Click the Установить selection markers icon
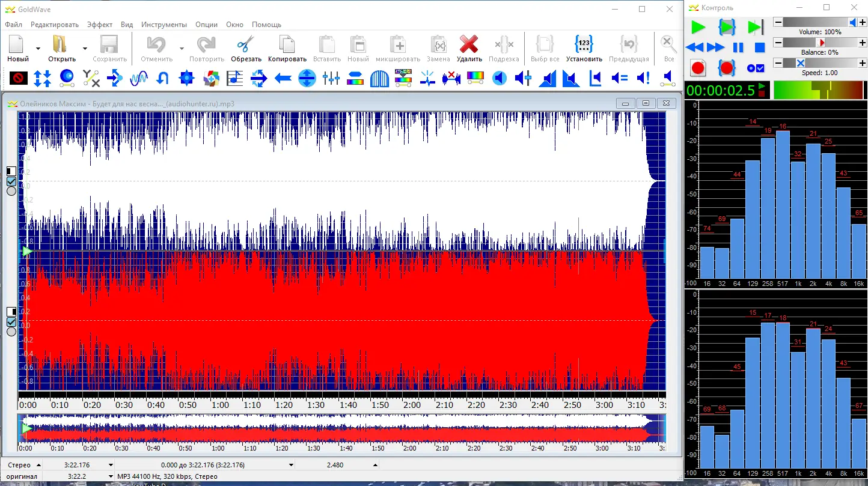Viewport: 868px width, 486px height. pyautogui.click(x=584, y=45)
